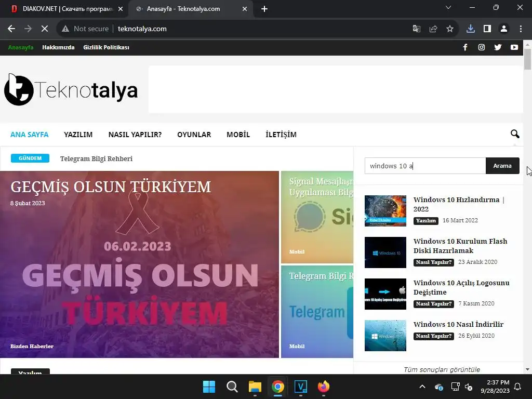Open the notifications bell in tray
This screenshot has width=532, height=399.
[518, 387]
